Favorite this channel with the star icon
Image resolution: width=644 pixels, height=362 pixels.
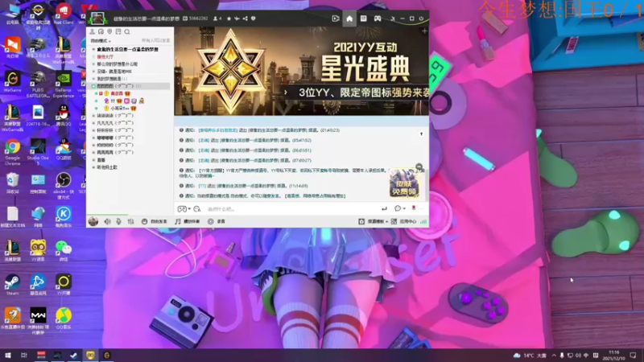click(x=229, y=19)
